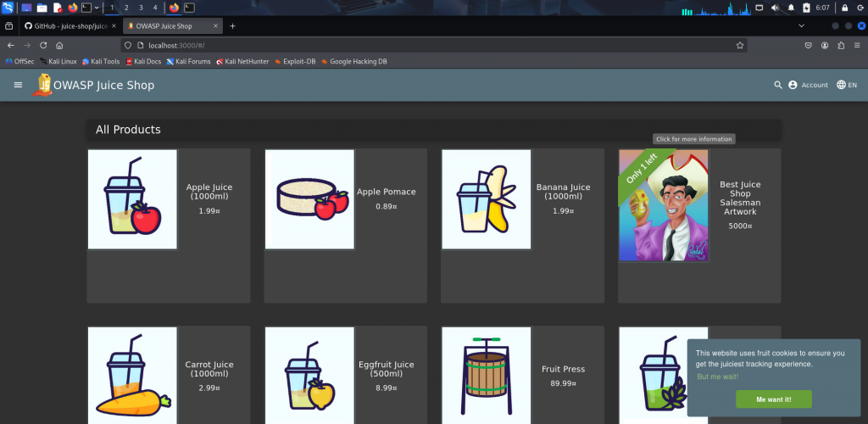Screen dimensions: 868x424
Task: Open the Kali Forums bookmark
Action: tap(189, 61)
